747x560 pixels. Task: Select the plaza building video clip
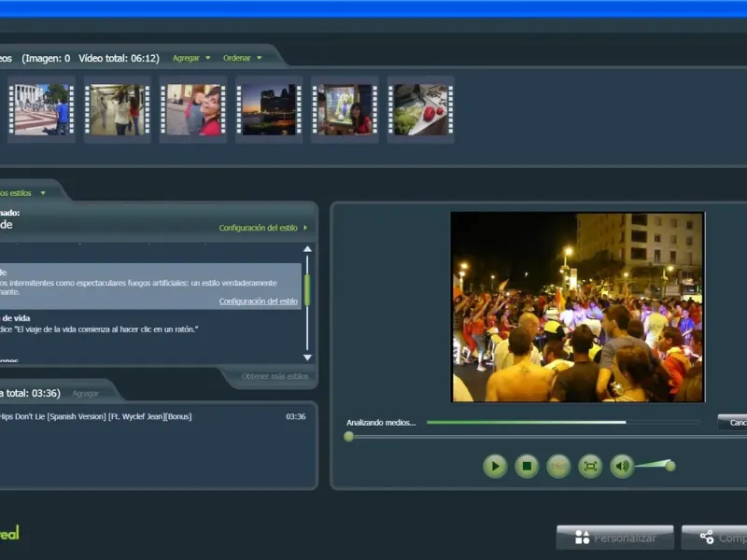[x=41, y=109]
